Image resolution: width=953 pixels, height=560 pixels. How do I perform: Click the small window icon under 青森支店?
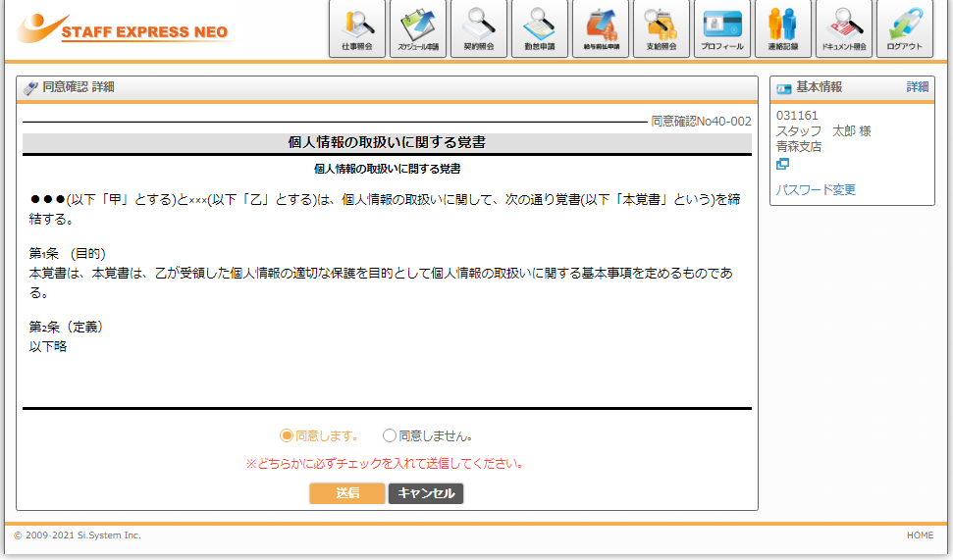coord(782,164)
